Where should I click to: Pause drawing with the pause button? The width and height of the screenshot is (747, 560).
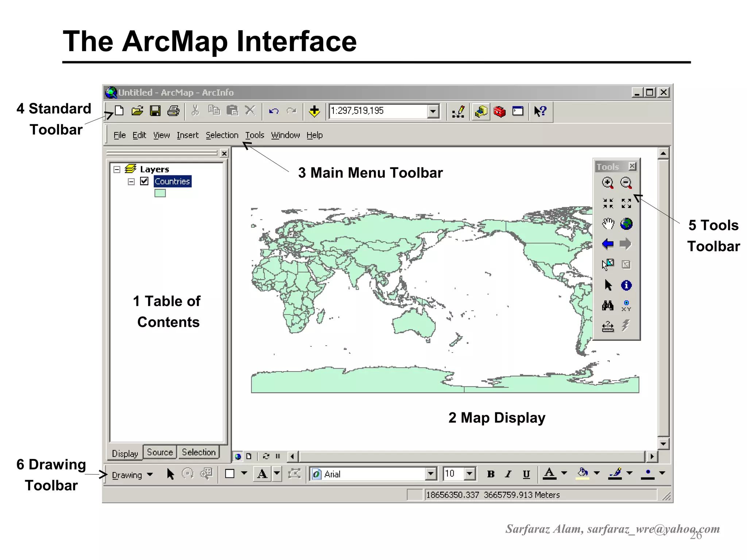tap(278, 456)
